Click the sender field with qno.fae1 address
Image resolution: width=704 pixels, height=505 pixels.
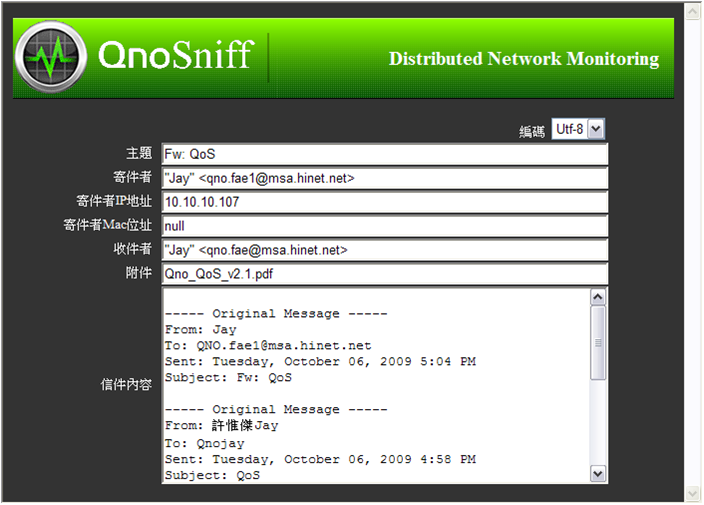385,178
